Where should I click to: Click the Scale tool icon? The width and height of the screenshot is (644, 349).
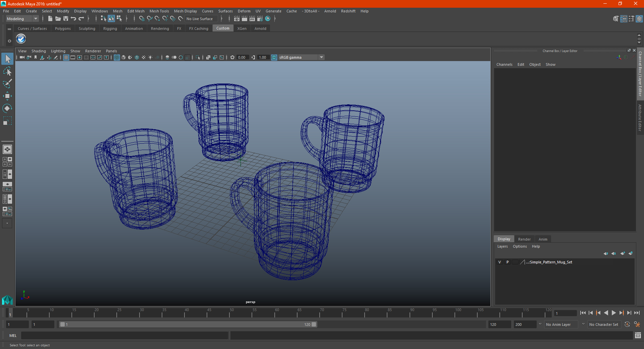(x=7, y=121)
